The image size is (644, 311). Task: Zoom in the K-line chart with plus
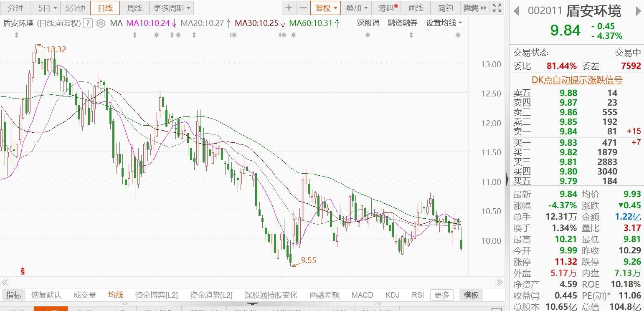tap(289, 8)
